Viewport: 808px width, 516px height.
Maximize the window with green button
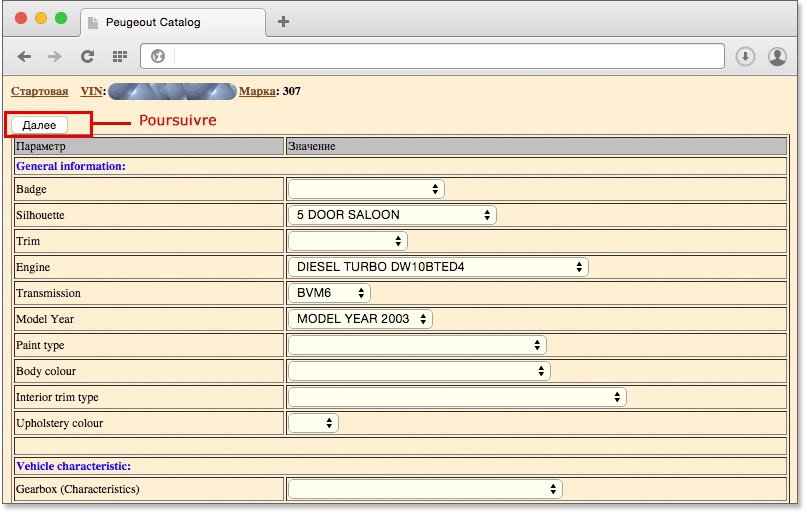tap(61, 19)
